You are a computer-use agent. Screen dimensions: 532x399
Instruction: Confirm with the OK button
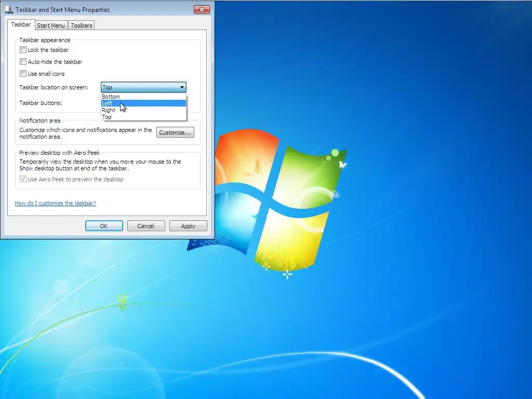(x=104, y=226)
